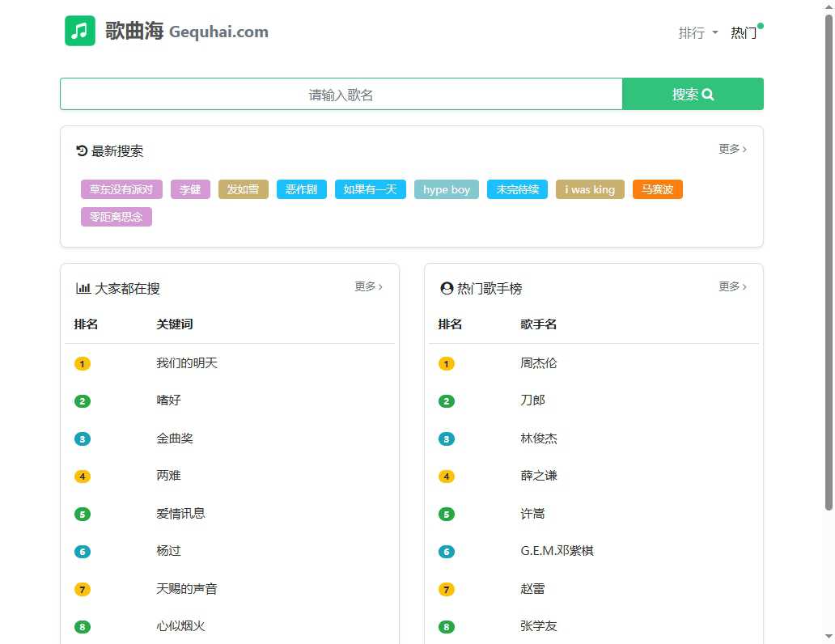Click the song name input field
835x644 pixels.
[x=340, y=94]
